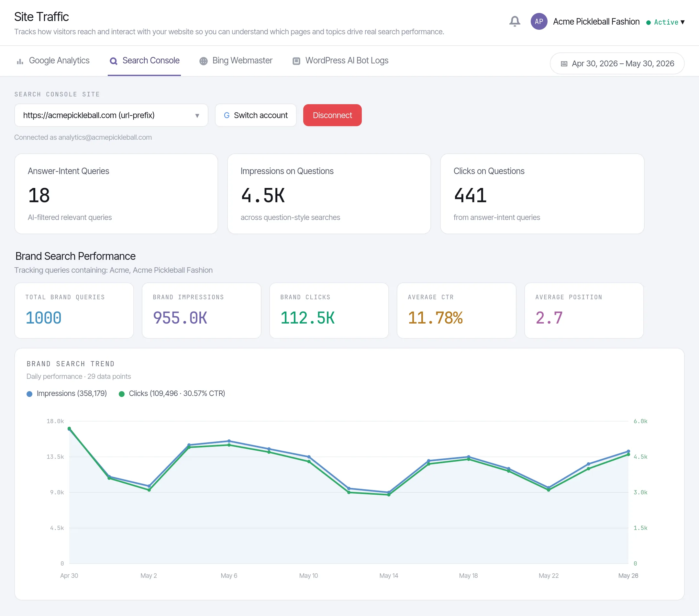Click the Google G logo icon

[227, 115]
